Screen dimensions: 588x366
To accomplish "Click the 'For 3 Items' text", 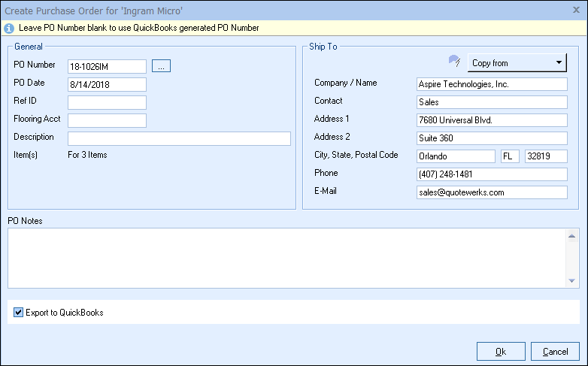I will click(87, 155).
